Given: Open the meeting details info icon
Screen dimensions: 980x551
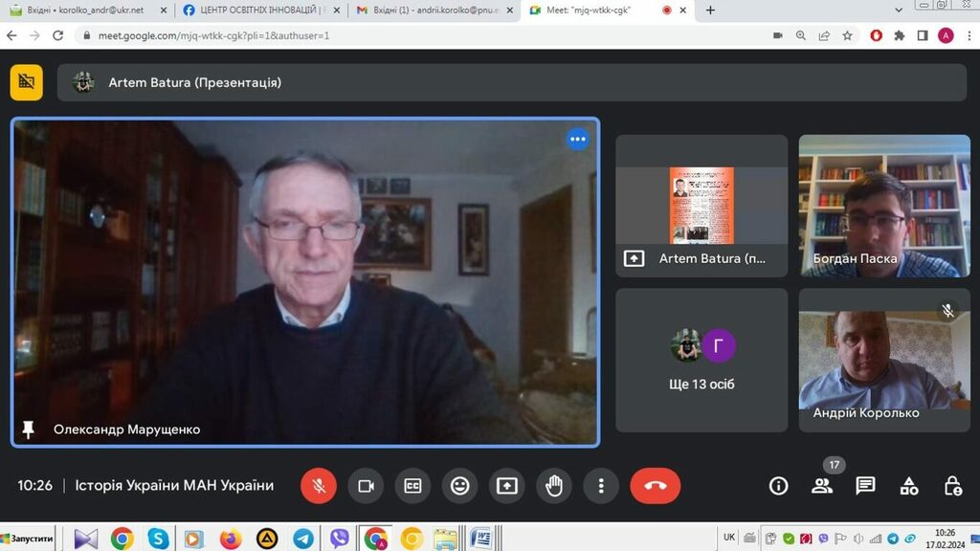Looking at the screenshot, I should tap(779, 486).
